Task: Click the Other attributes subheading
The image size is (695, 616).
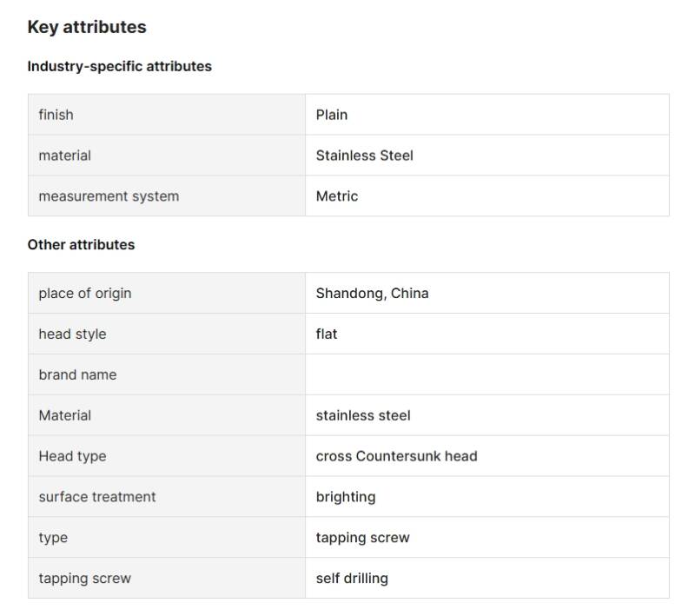Action: [x=81, y=245]
